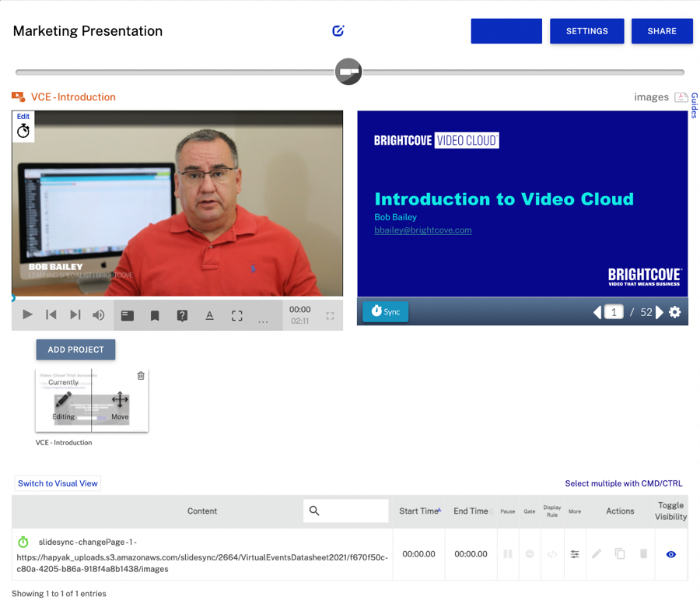This screenshot has height=604, width=700.
Task: Click the hotspot frame icon in toolbar
Action: (236, 316)
